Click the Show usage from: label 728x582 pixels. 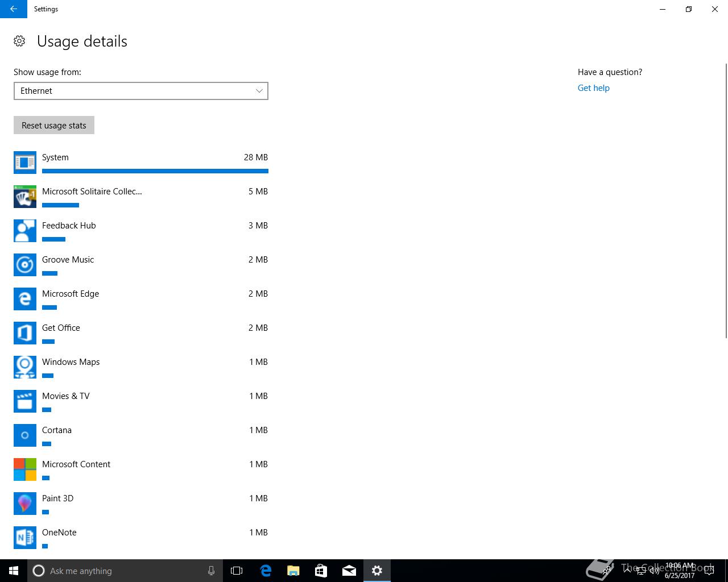(47, 72)
